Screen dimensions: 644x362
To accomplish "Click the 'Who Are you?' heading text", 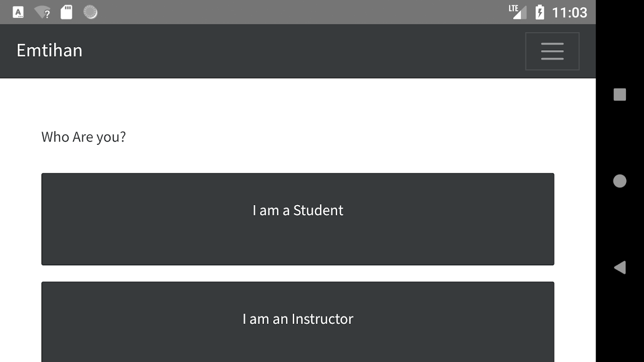I will click(84, 137).
